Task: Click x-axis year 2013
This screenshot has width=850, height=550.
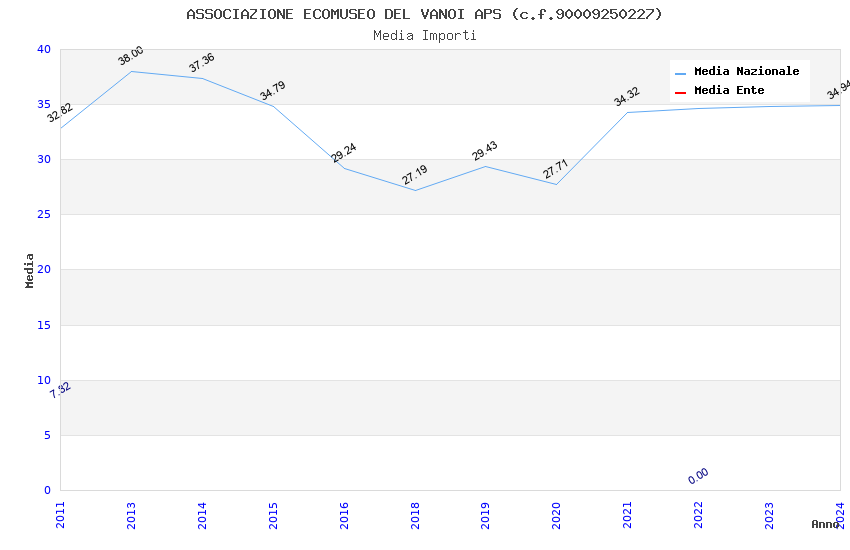Action: click(131, 515)
